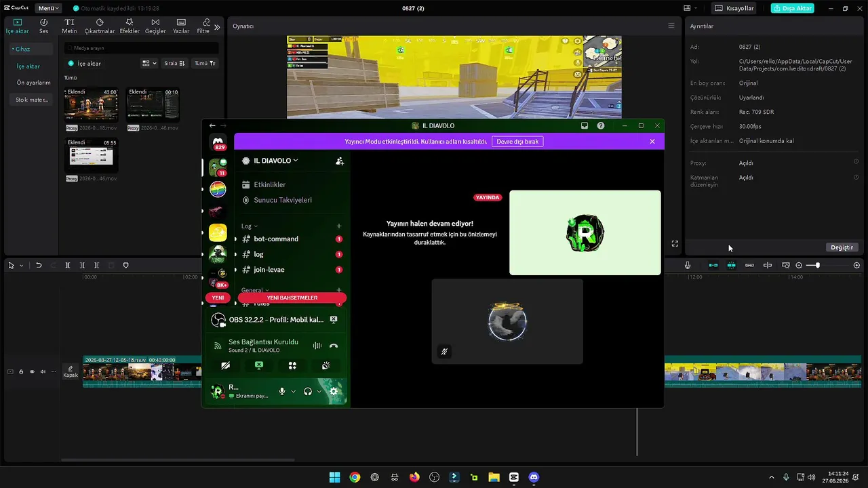This screenshot has width=868, height=488.
Task: Click Devre dışı bırak in streamer mode banner
Action: tap(517, 142)
